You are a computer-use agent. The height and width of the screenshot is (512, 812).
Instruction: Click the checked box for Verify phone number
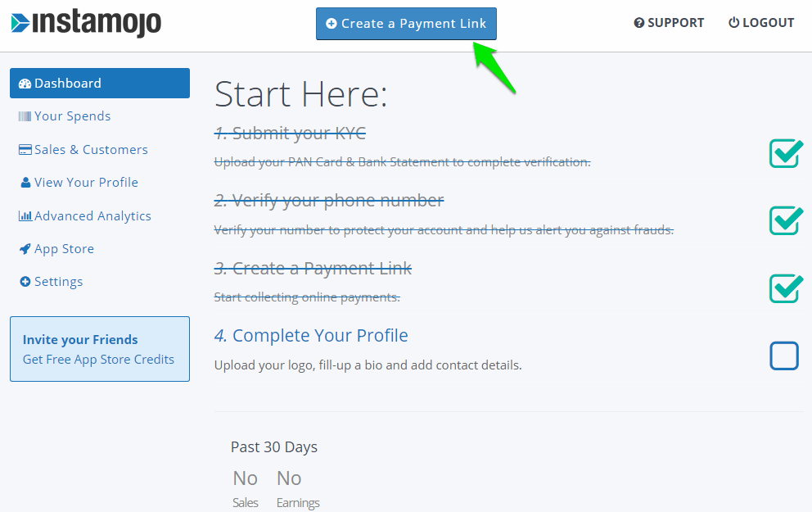tap(786, 220)
